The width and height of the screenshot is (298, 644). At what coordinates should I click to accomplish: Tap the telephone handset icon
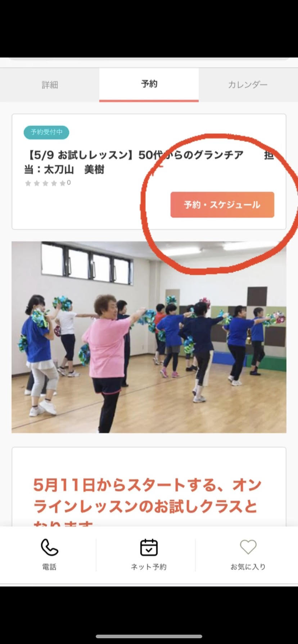(49, 547)
